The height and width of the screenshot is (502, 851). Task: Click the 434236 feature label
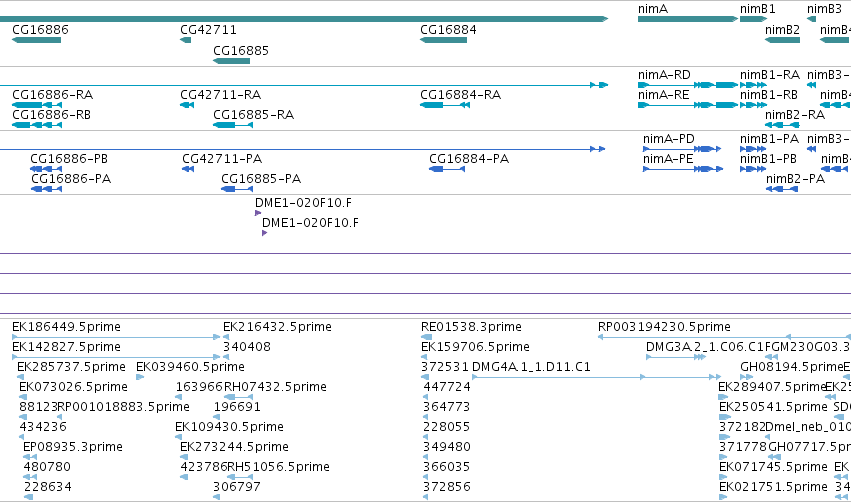tap(43, 427)
